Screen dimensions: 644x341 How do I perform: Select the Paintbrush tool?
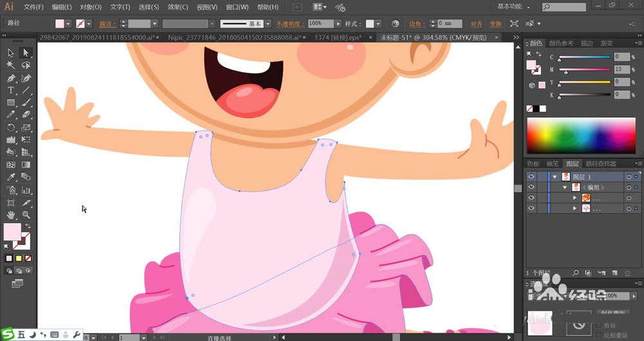(x=26, y=102)
